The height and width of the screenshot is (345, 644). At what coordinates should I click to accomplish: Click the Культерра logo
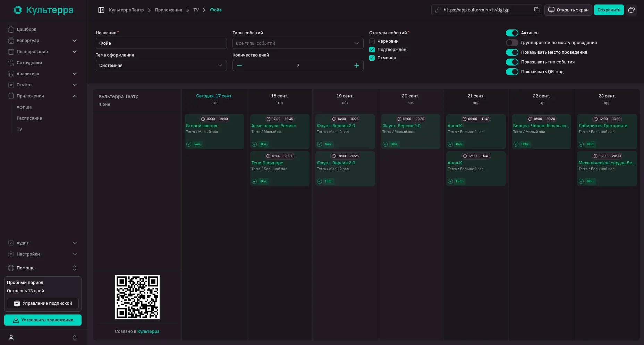coord(43,10)
